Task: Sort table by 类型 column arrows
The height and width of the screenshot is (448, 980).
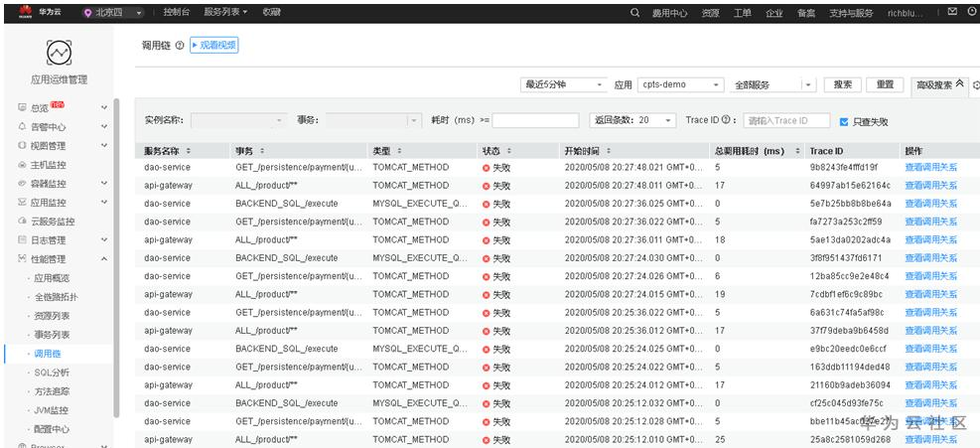Action: (399, 151)
